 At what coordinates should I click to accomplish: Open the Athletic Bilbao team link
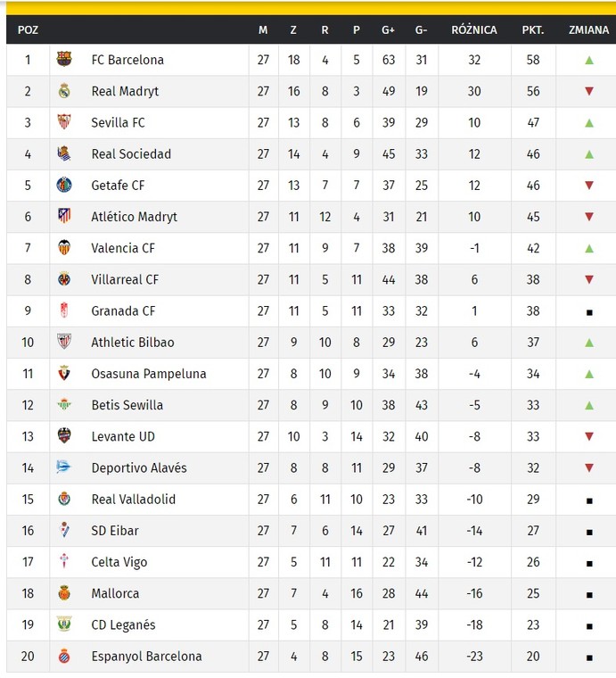pos(133,343)
